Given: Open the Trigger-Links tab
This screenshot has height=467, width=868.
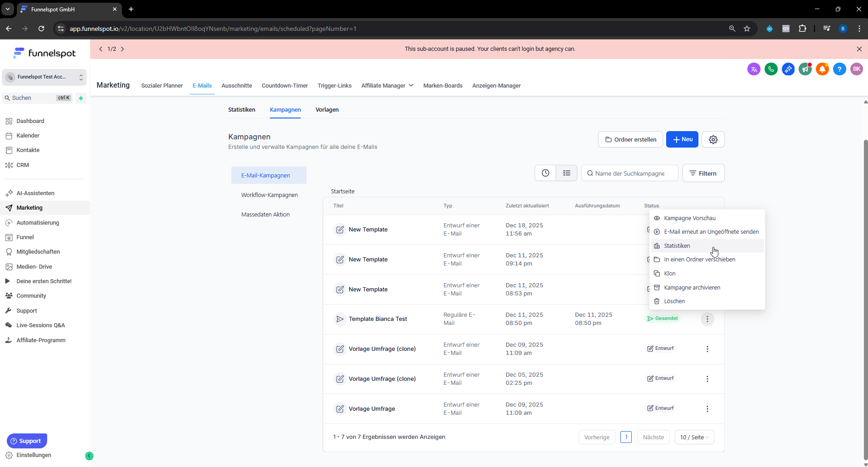Looking at the screenshot, I should pos(335,85).
